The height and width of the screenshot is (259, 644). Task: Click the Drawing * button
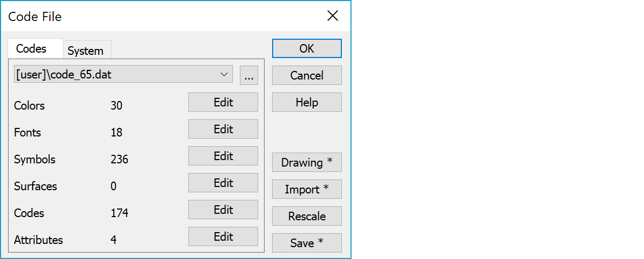(306, 162)
